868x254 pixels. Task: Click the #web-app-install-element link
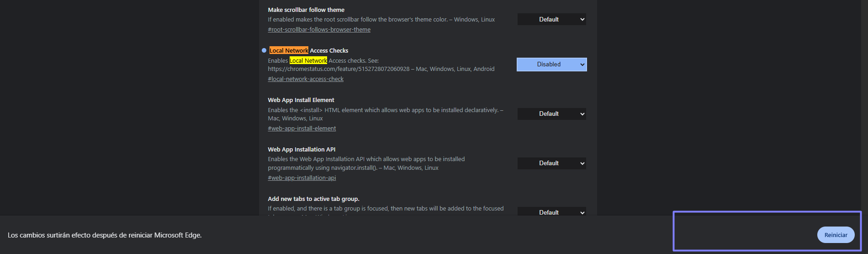302,129
